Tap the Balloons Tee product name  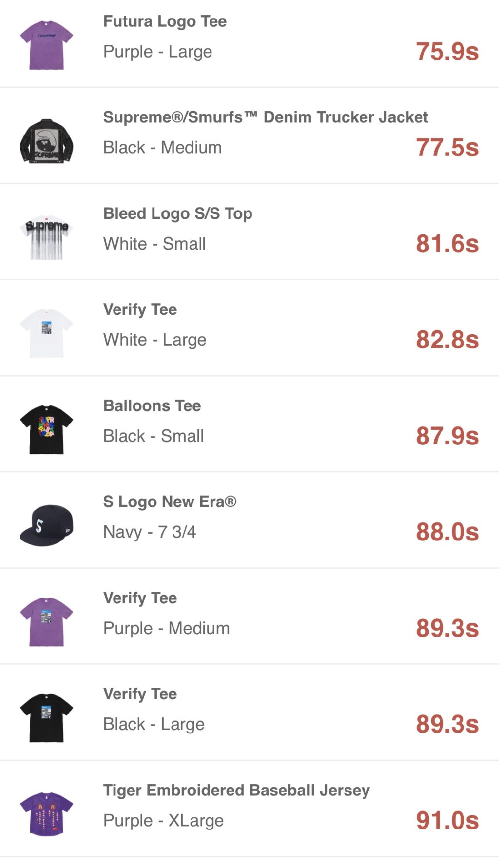[x=152, y=405]
